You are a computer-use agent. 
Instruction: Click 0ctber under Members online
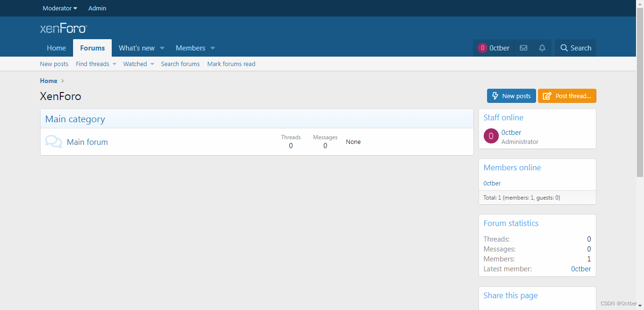point(492,183)
